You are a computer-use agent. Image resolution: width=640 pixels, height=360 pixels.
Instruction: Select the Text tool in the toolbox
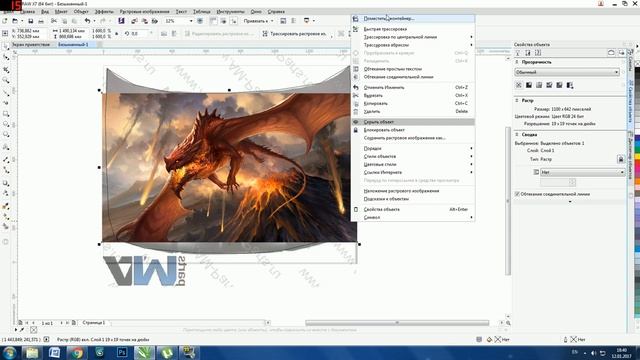coord(6,147)
